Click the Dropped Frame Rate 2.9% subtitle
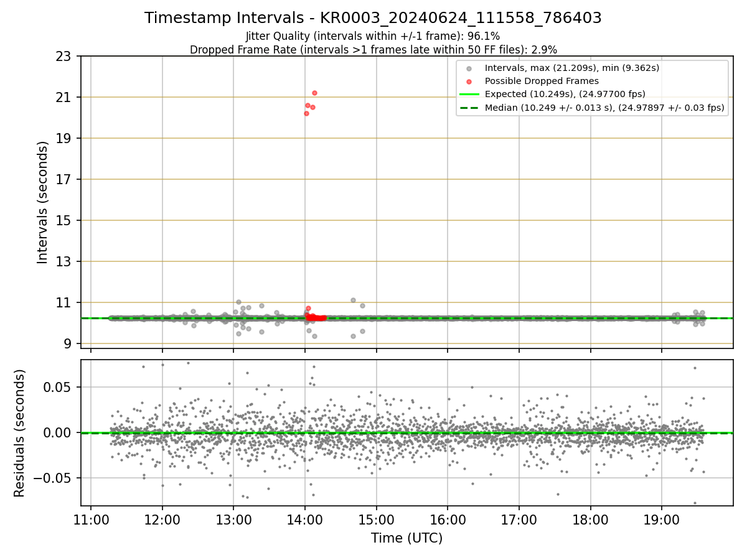The image size is (747, 560). (373, 49)
